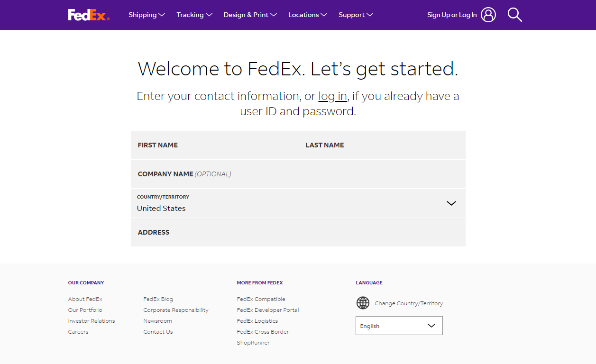596x364 pixels.
Task: Open the Change Country/Territory link
Action: tap(409, 303)
